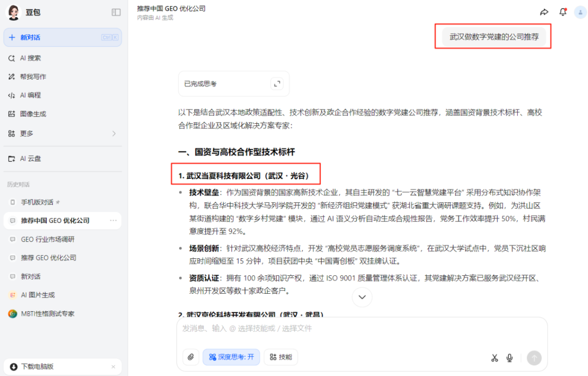This screenshot has width=588, height=376.
Task: Open notifications via the bell icon
Action: point(563,12)
